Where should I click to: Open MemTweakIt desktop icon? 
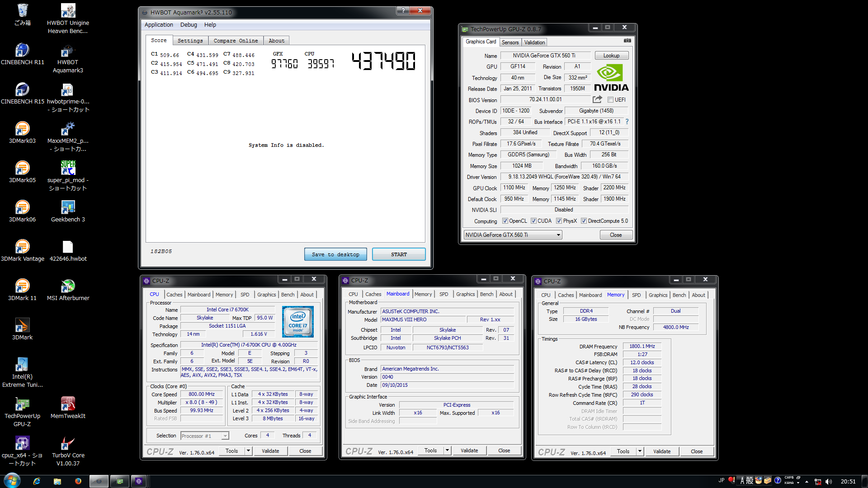click(68, 408)
